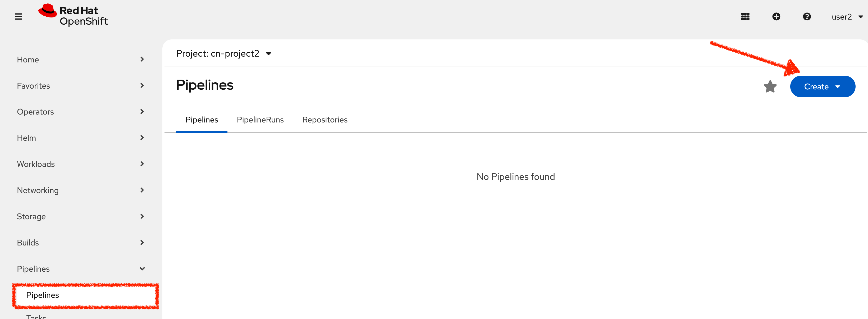Open the help question mark icon

click(807, 16)
